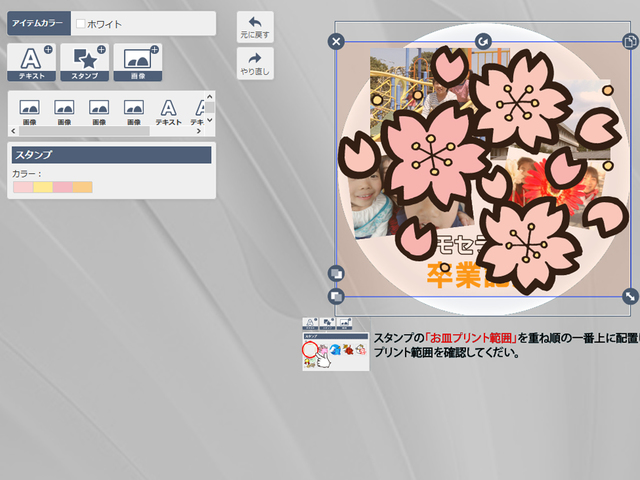Select the fully visible テキスト layer in the list
The image size is (640, 480).
(168, 112)
